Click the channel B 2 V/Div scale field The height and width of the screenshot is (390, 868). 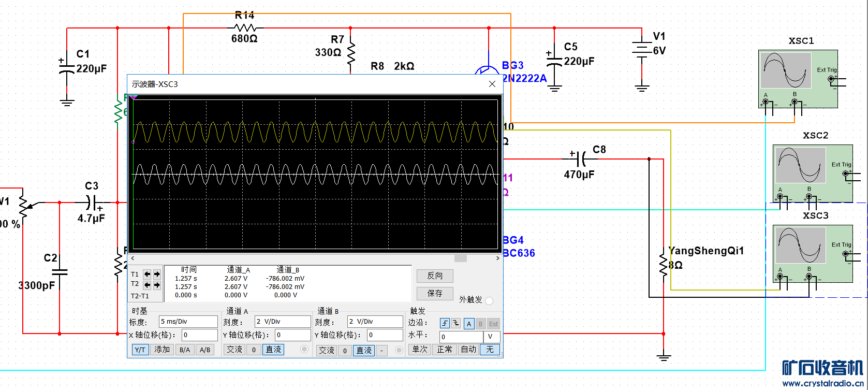375,322
